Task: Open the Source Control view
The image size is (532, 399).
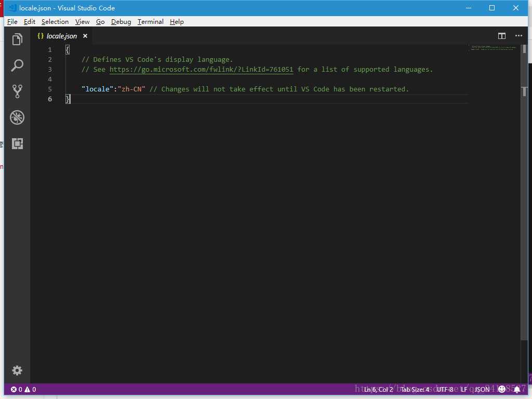Action: pyautogui.click(x=17, y=91)
